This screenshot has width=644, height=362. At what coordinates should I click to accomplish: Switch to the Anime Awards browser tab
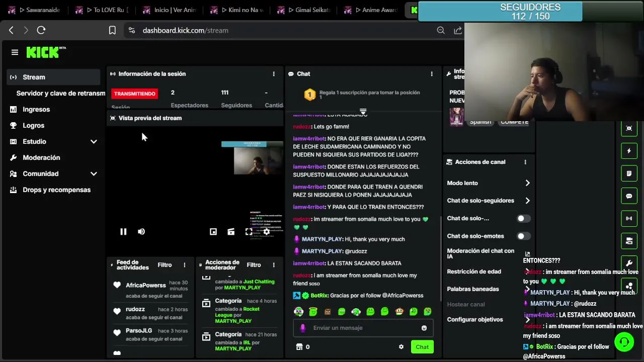(x=372, y=10)
